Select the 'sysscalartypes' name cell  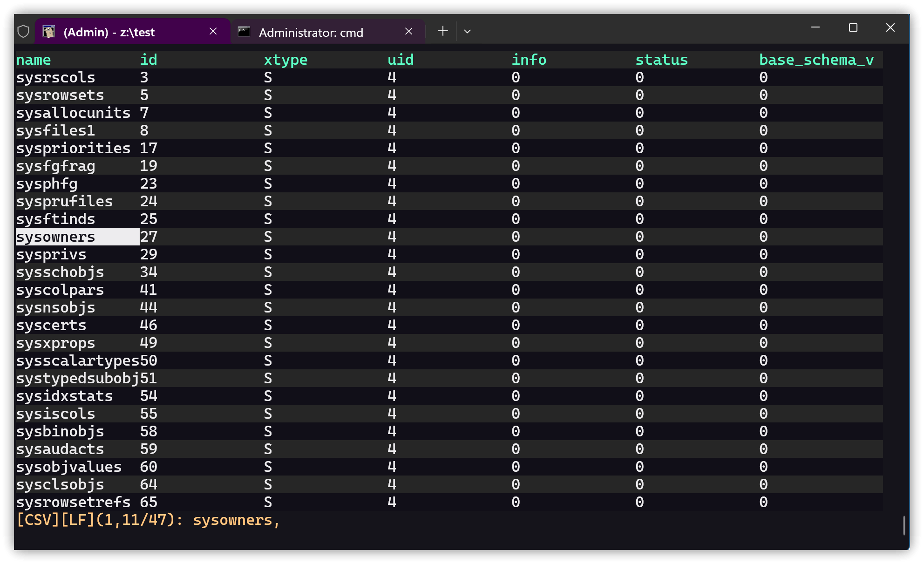click(78, 360)
